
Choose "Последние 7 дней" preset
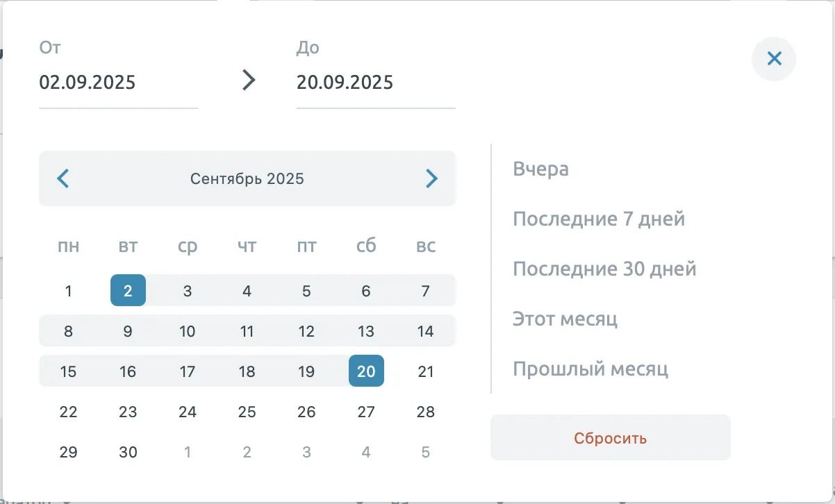[x=599, y=219]
